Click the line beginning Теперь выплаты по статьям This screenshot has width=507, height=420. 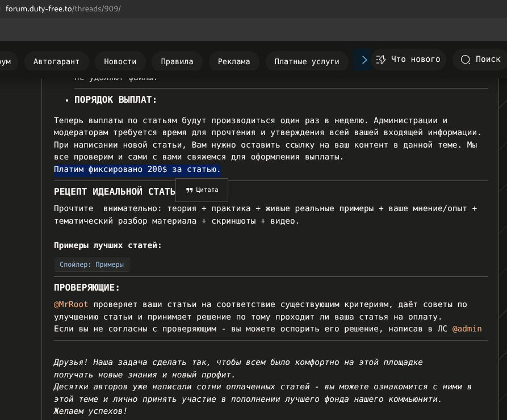(250, 120)
